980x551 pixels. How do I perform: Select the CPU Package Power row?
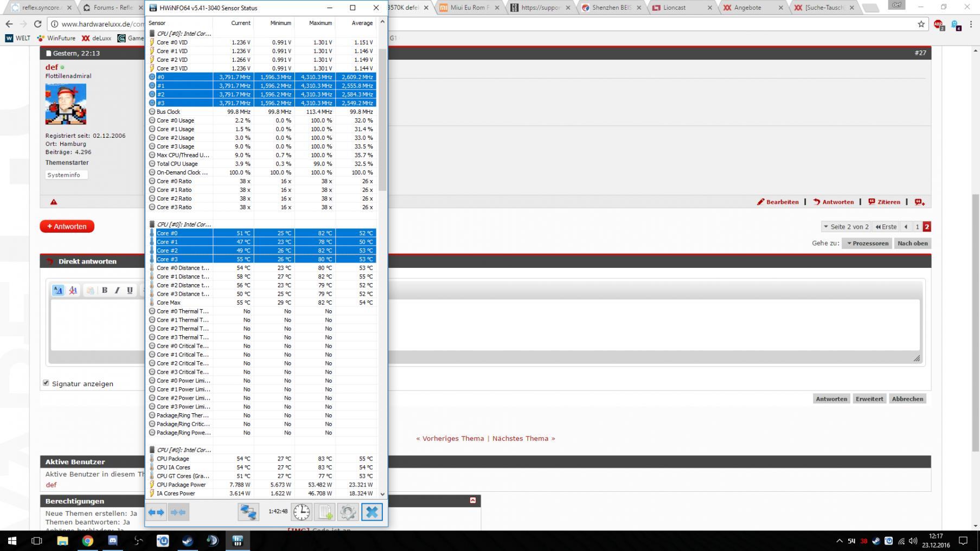tap(261, 485)
